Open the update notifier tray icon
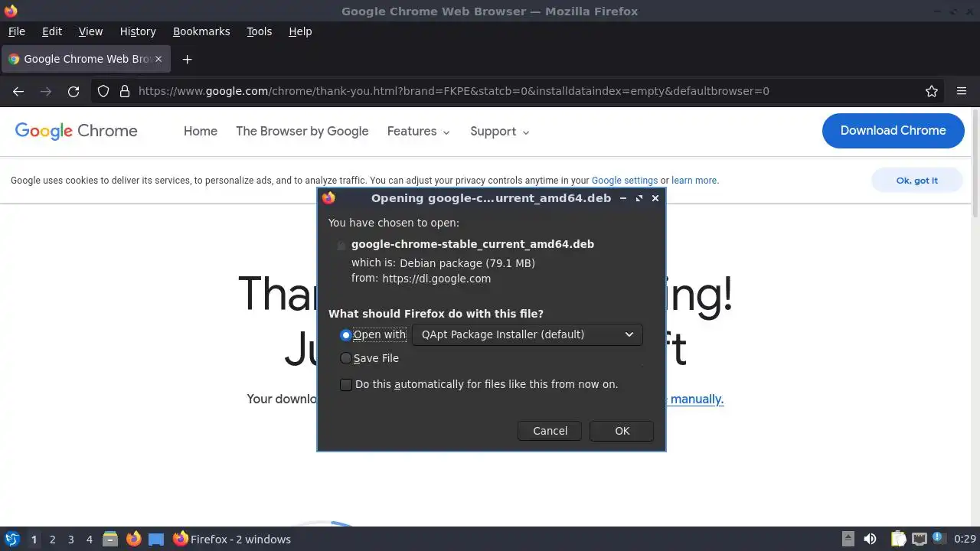980x551 pixels. pyautogui.click(x=938, y=539)
